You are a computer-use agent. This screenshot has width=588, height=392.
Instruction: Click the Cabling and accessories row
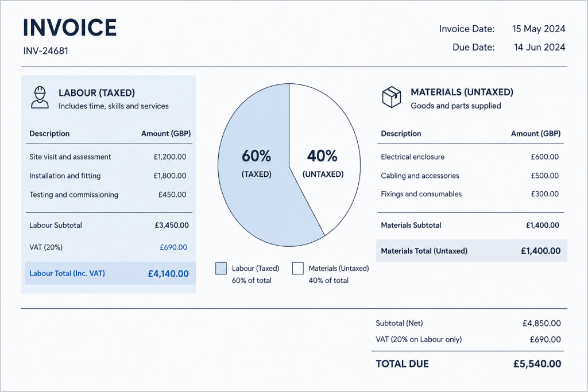(470, 176)
